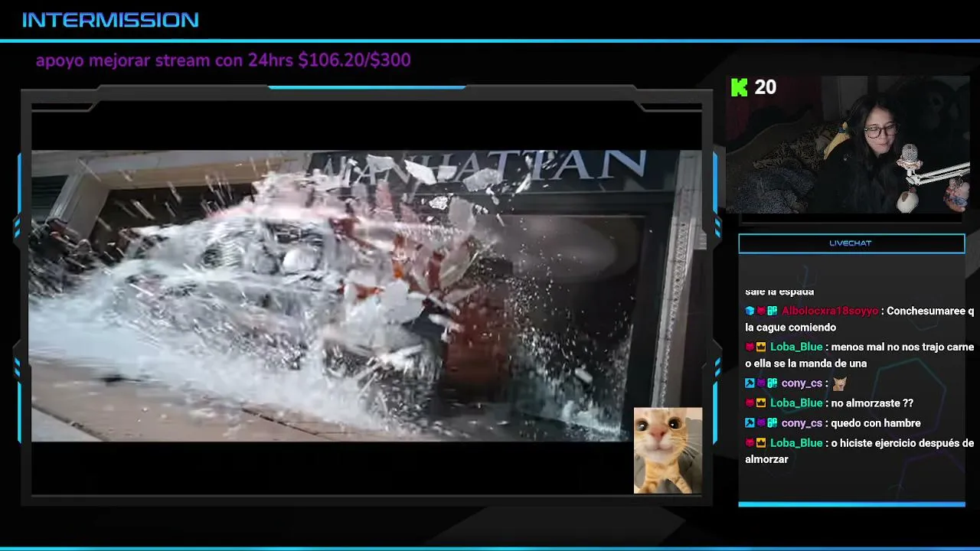
Task: Click Loba_Blue's name on 'no almorzaste ??' message
Action: [796, 403]
